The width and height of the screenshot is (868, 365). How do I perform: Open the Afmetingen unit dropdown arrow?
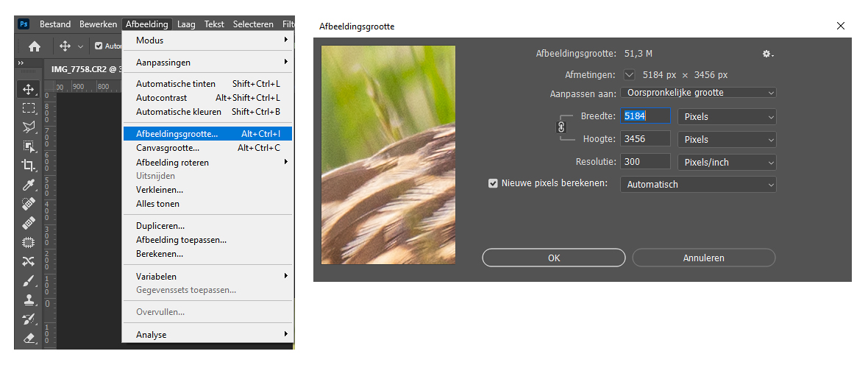click(x=629, y=75)
